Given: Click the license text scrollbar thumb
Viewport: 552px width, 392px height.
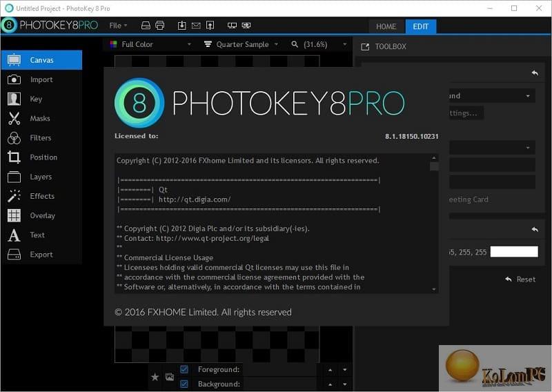Looking at the screenshot, I should [434, 166].
